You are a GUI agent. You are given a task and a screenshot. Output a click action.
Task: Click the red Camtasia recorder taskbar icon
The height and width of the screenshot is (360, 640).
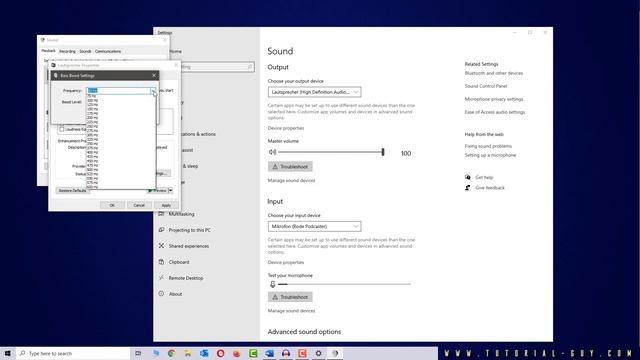(x=302, y=353)
